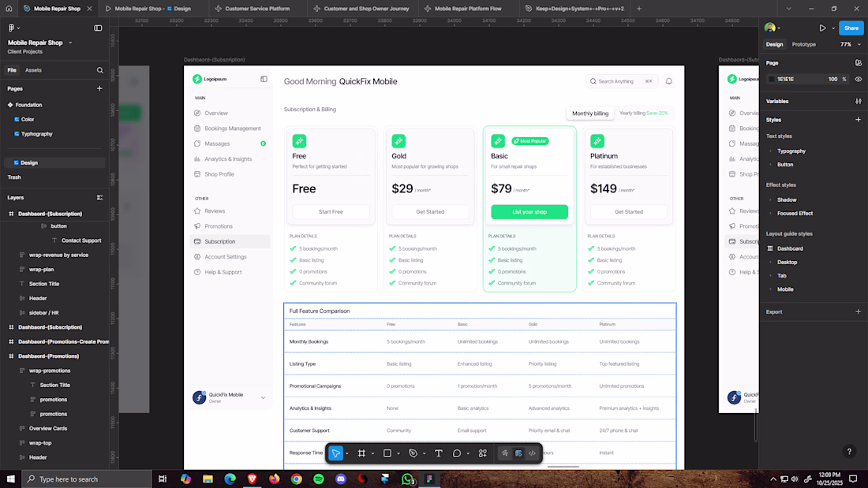Click the Figma main menu logo
The image size is (868, 488).
[12, 28]
